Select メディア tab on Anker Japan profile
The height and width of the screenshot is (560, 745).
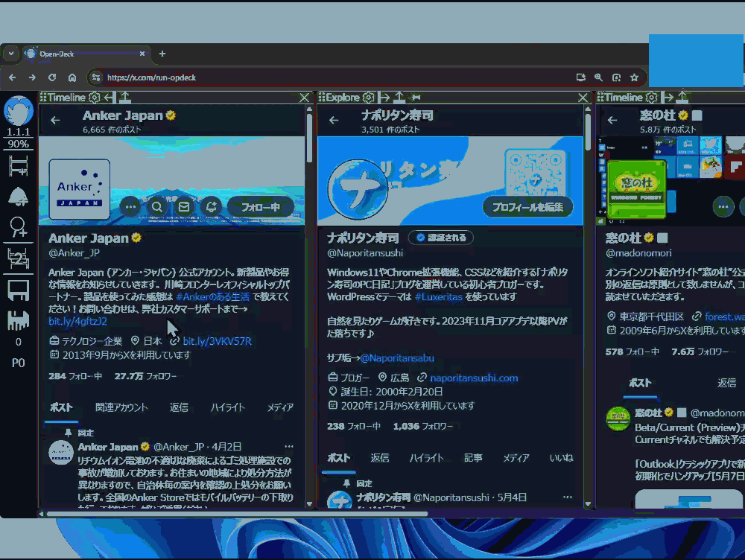tap(280, 407)
